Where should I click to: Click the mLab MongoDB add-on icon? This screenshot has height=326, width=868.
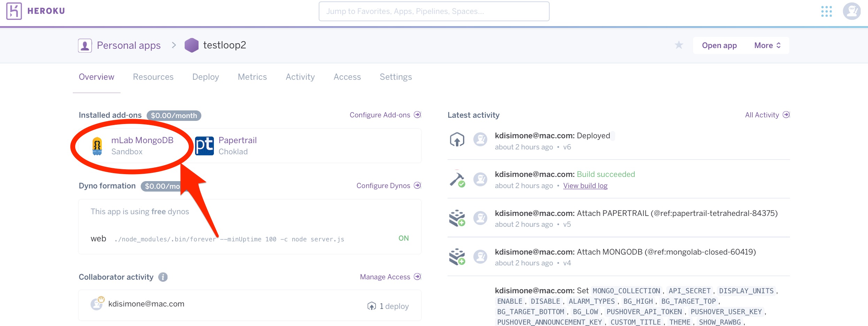point(97,146)
